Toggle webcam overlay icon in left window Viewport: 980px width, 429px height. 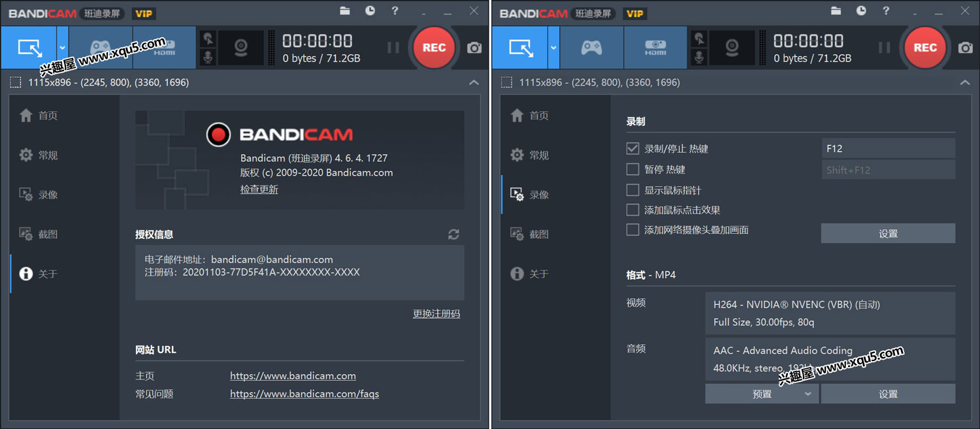click(241, 48)
